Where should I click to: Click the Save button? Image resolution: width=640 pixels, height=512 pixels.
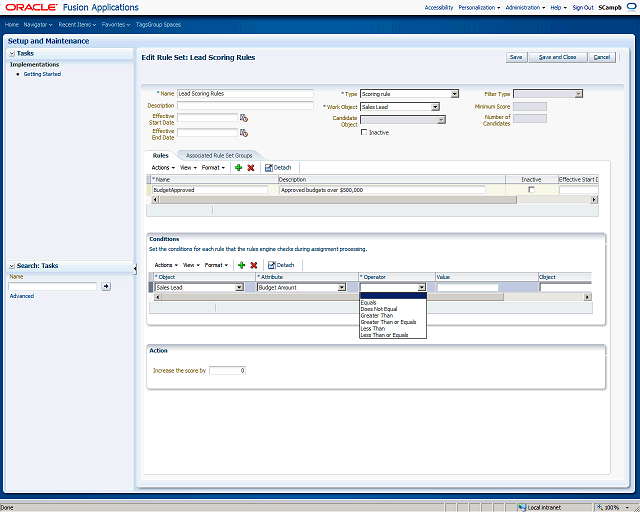[x=516, y=57]
